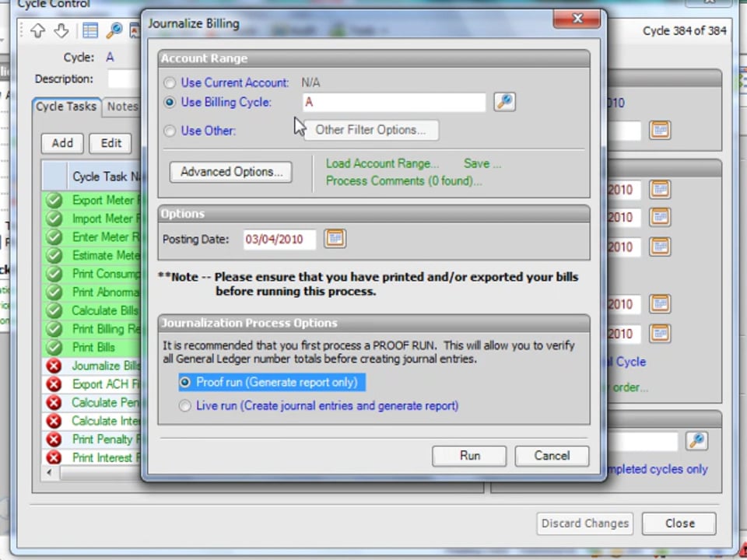
Task: Choose Proof run (Generate report only)
Action: pos(272,383)
